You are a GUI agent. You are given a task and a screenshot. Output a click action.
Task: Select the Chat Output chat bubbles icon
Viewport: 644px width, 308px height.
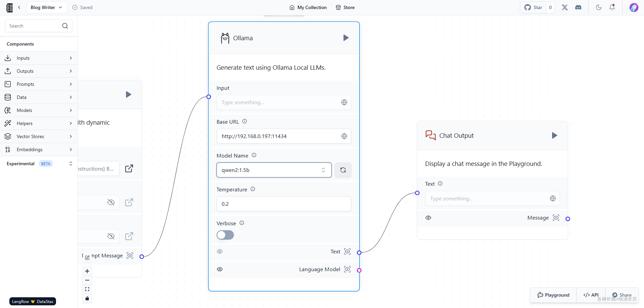coord(430,135)
